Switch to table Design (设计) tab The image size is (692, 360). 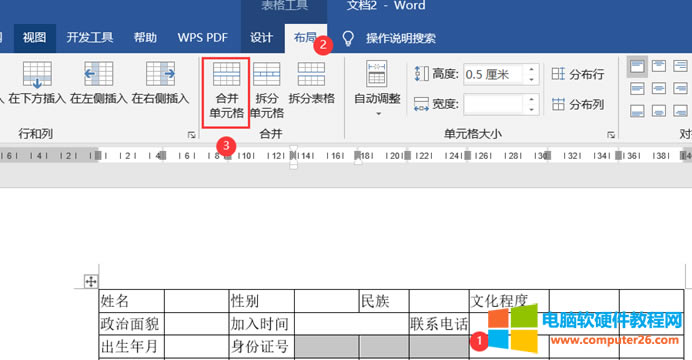point(261,38)
